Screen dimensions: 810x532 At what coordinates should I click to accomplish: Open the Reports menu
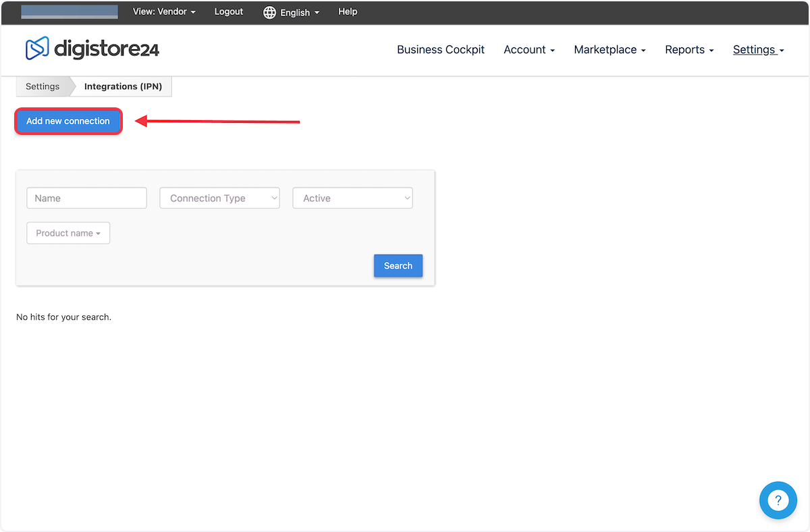pos(689,49)
